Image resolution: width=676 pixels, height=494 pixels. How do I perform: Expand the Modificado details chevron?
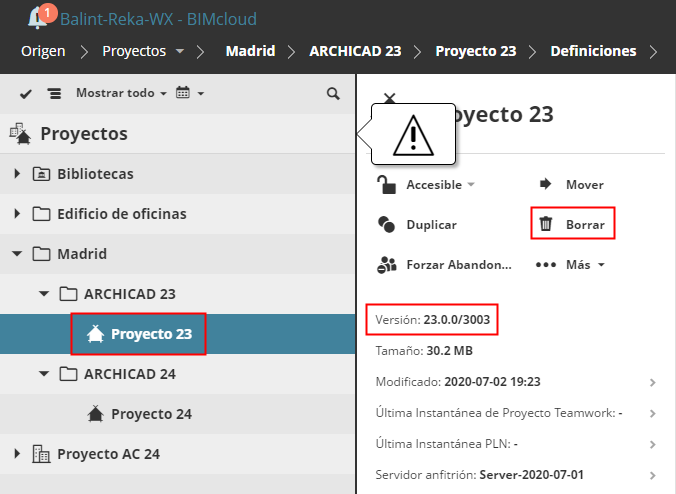point(653,383)
